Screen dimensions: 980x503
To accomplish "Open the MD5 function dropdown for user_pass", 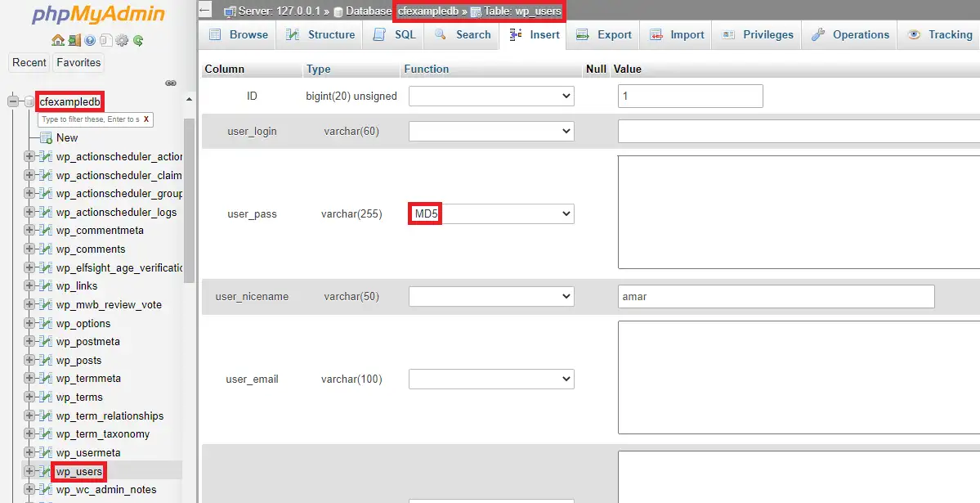I will coord(491,214).
